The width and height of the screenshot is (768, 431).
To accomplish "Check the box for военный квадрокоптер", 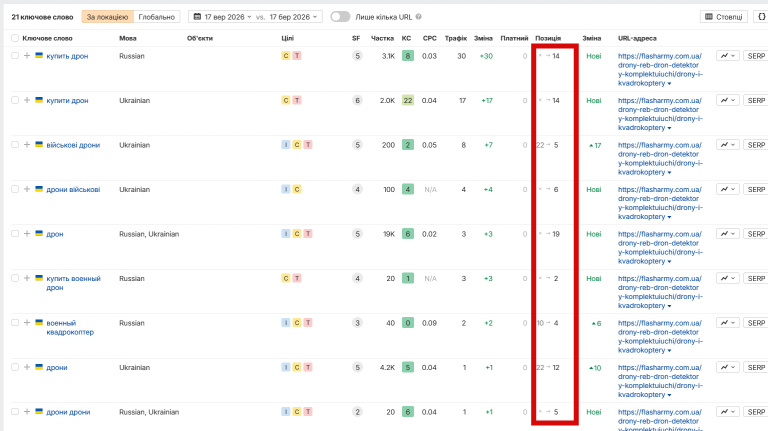I will click(15, 323).
